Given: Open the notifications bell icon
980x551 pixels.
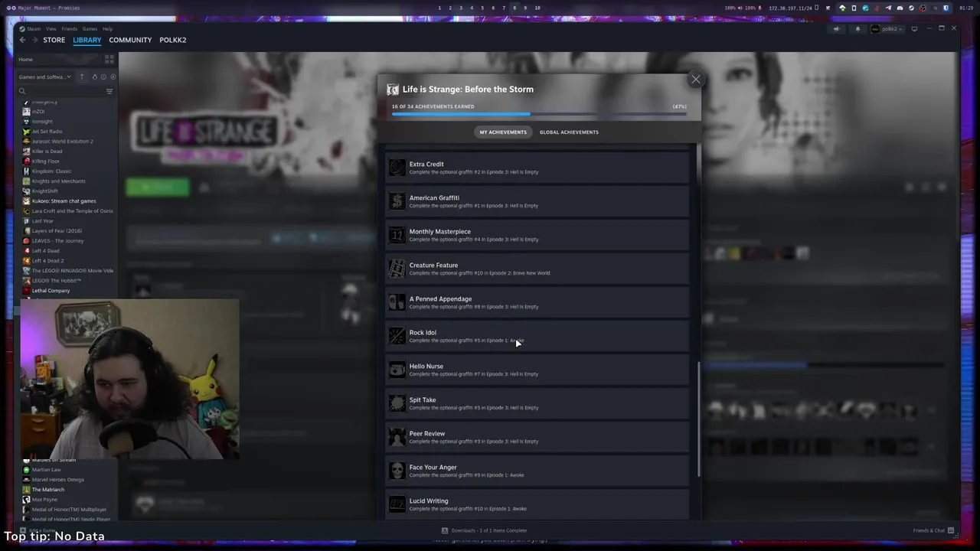Looking at the screenshot, I should tap(857, 29).
